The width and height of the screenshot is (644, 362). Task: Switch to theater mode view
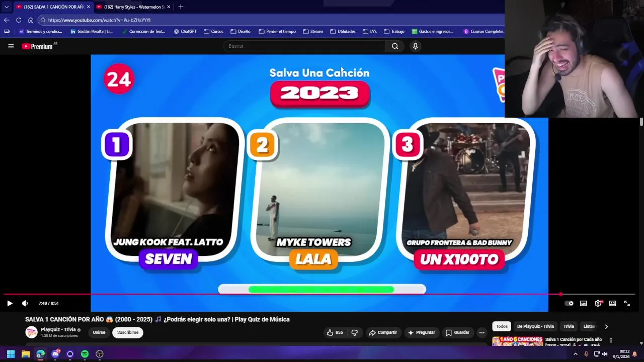tap(612, 303)
